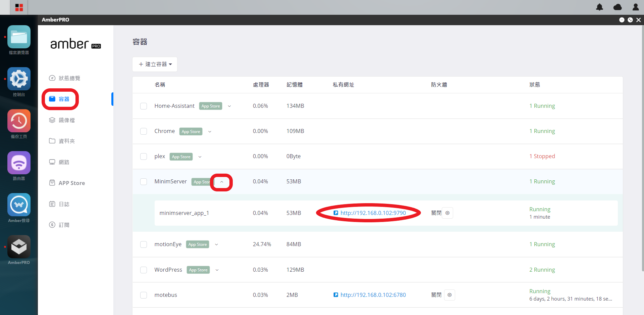Click the cloud status icon
644x315 pixels.
point(618,7)
